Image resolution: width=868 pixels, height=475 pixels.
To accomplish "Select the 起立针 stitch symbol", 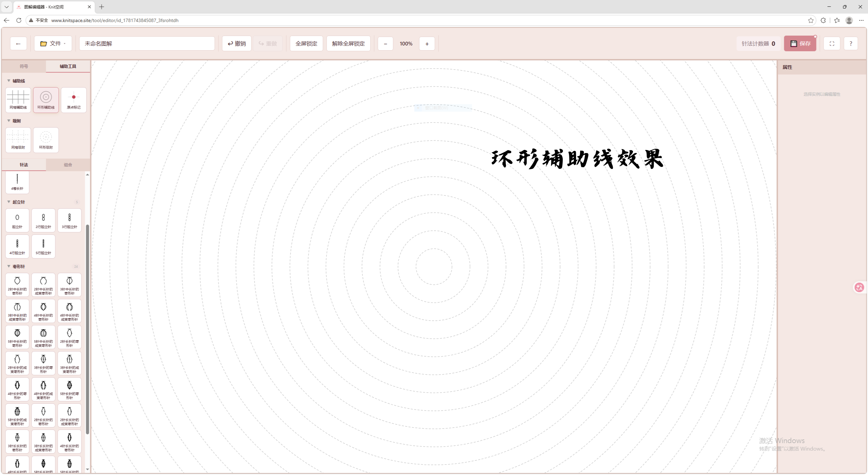I will (x=17, y=220).
